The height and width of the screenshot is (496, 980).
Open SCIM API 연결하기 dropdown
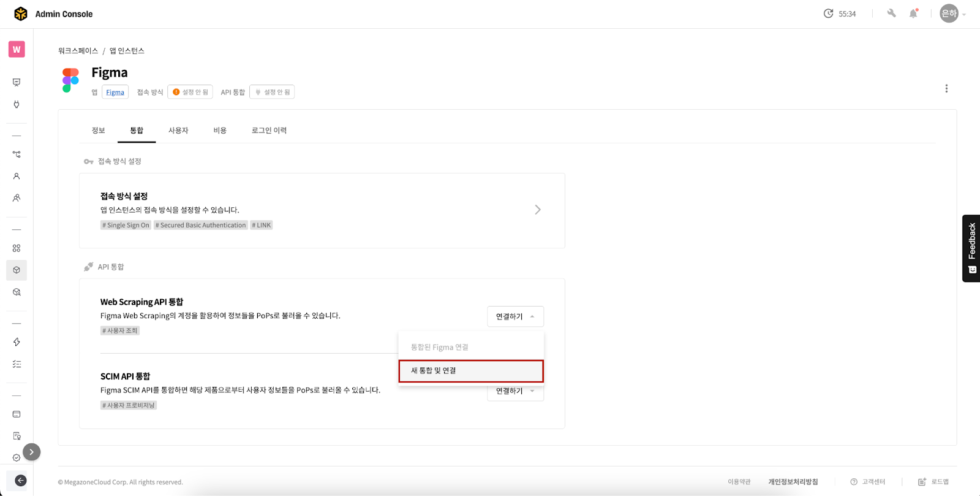coord(515,392)
